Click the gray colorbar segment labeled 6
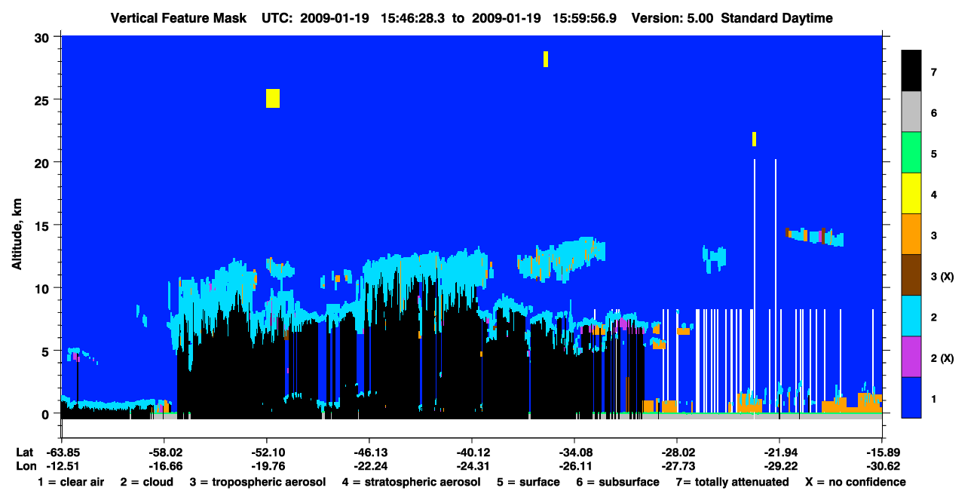The width and height of the screenshot is (980, 503). [911, 112]
